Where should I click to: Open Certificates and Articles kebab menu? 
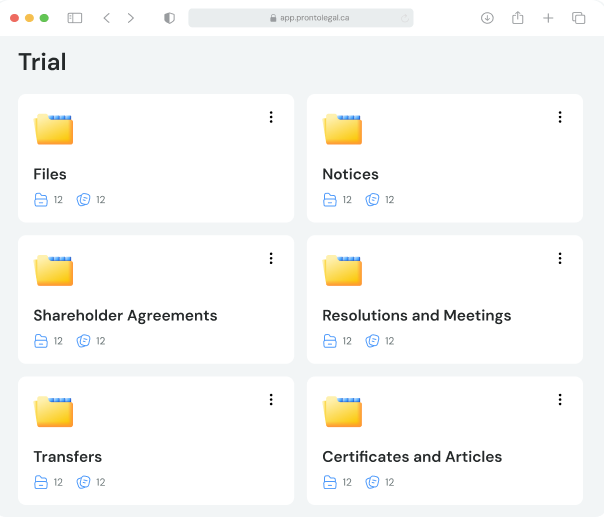(x=560, y=400)
